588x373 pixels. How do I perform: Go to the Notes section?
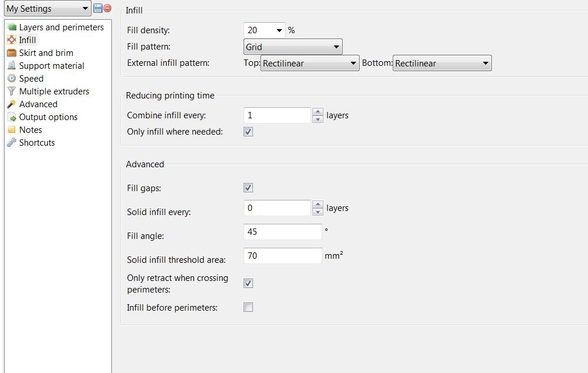coord(30,130)
